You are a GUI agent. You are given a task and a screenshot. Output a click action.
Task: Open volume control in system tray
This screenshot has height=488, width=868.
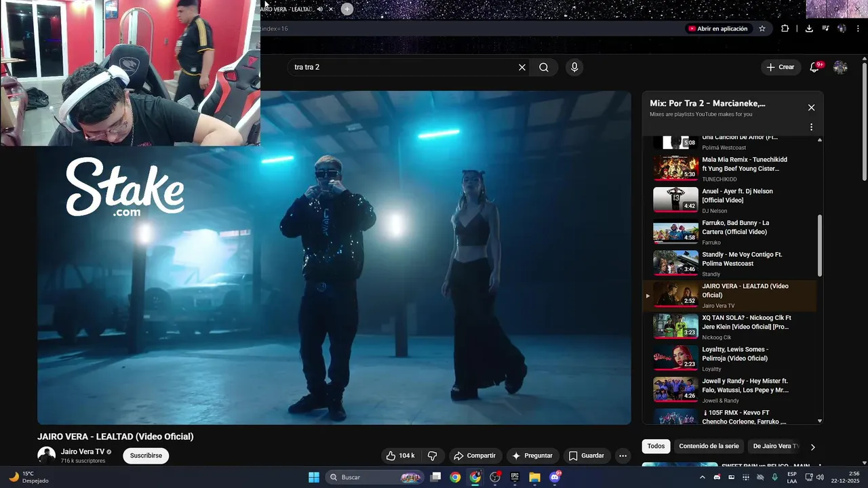pyautogui.click(x=820, y=477)
